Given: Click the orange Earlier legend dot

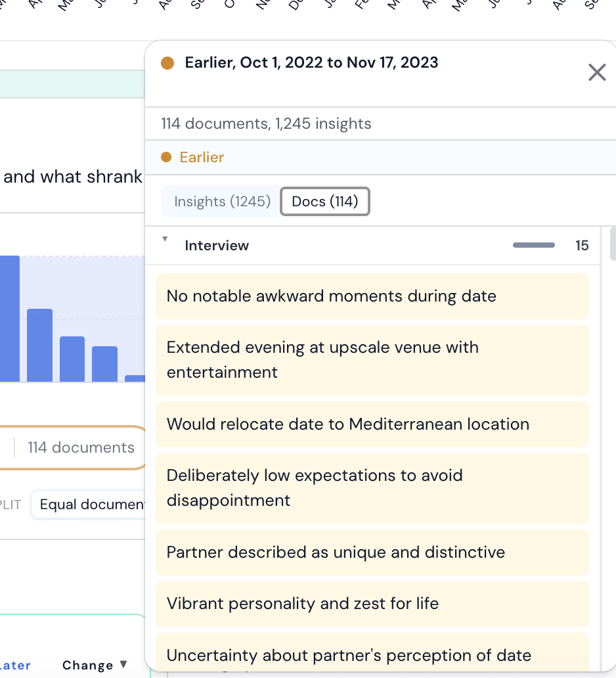Looking at the screenshot, I should coord(166,157).
